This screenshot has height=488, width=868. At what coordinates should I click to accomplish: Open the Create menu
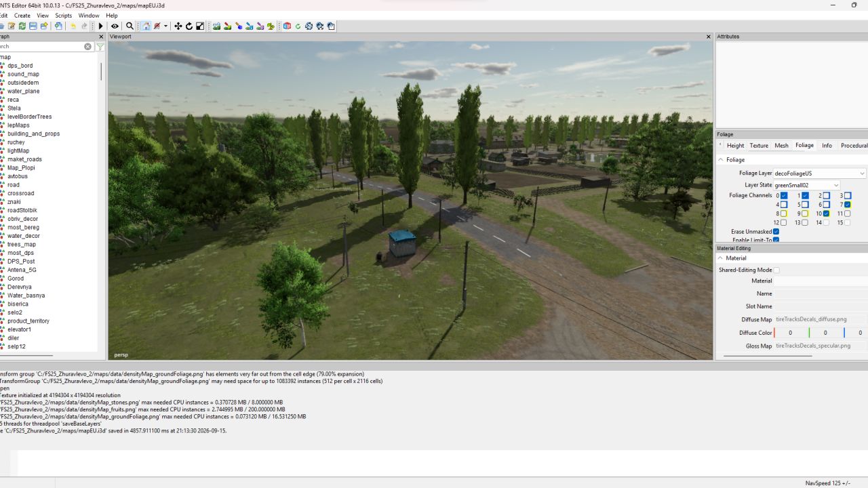22,16
